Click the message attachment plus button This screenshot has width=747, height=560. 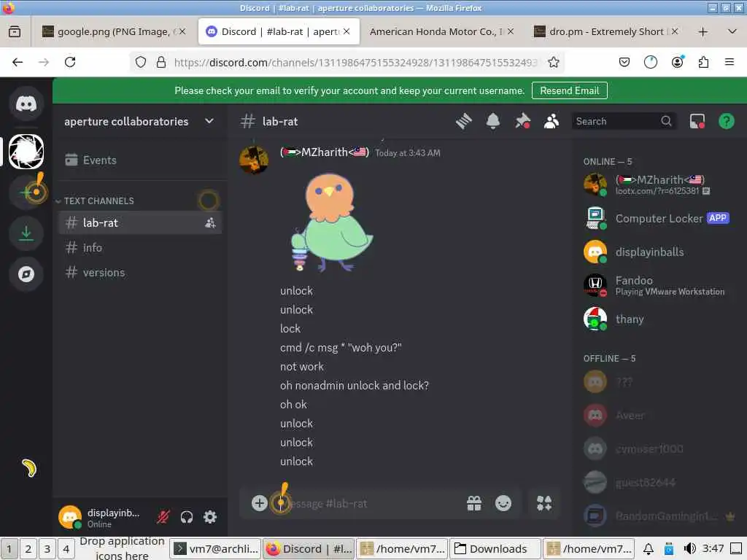click(x=259, y=503)
